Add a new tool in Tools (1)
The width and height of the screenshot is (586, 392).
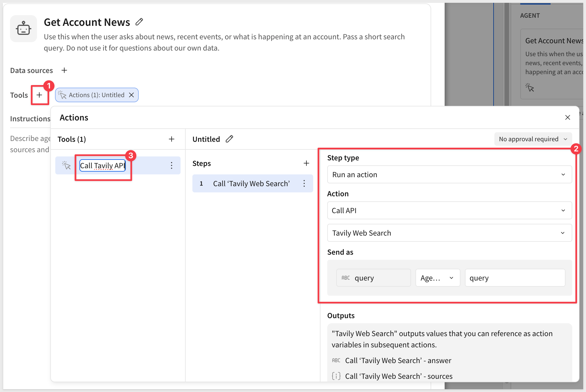(x=172, y=139)
